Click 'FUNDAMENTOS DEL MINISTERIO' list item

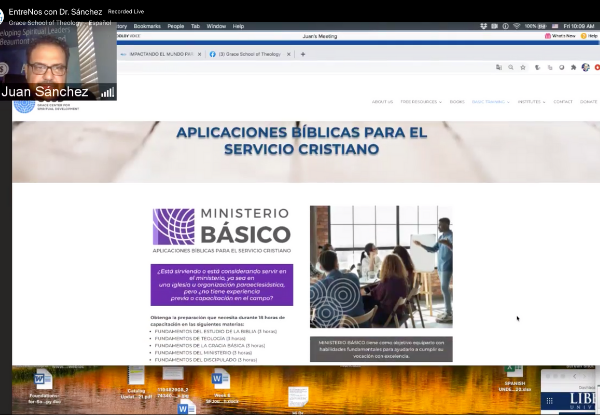(x=203, y=353)
